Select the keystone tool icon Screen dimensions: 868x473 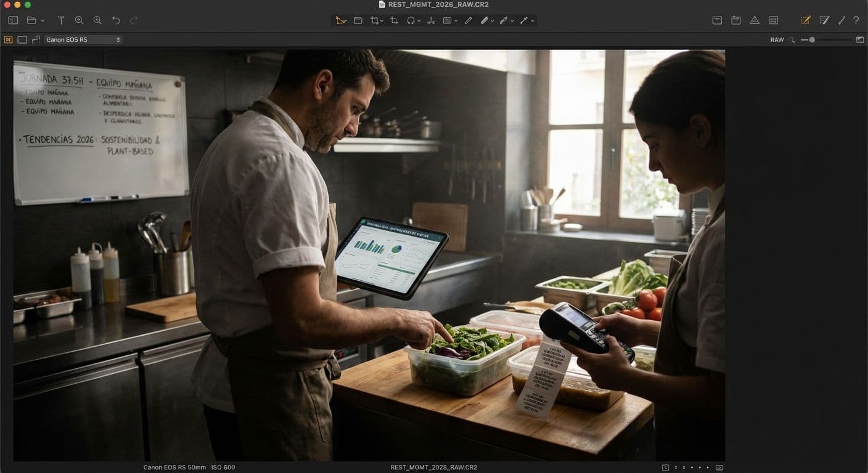tap(431, 20)
